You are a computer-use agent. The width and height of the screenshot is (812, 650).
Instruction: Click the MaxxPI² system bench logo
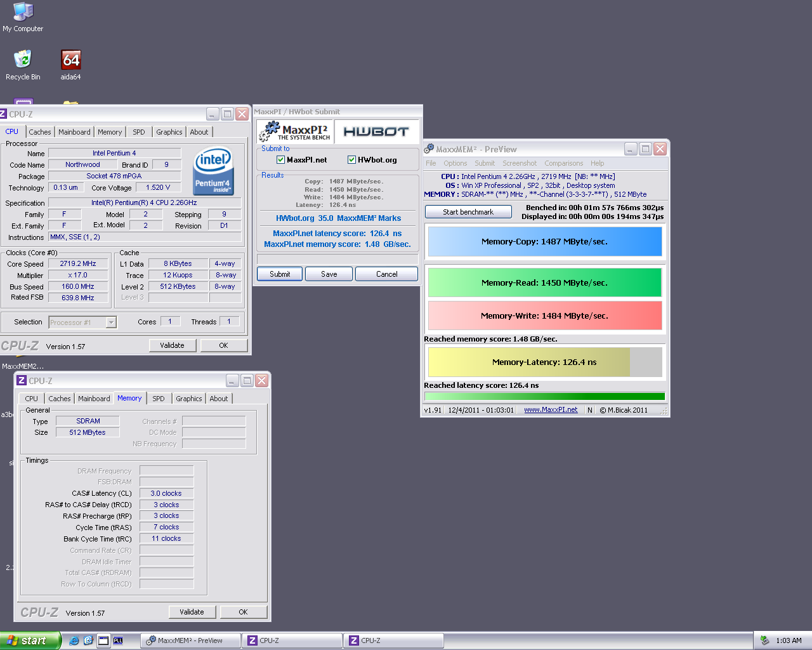pyautogui.click(x=295, y=131)
